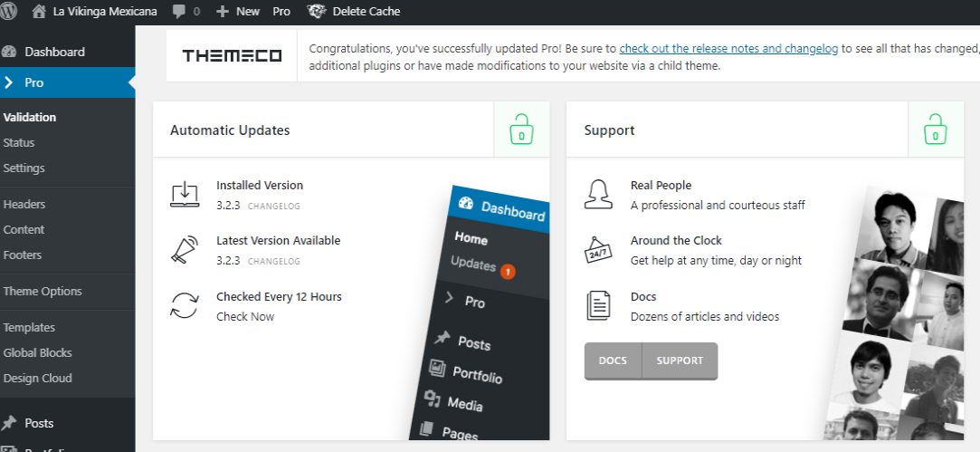Click the Delete Cache cheetah icon
The image size is (980, 452).
[x=317, y=11]
